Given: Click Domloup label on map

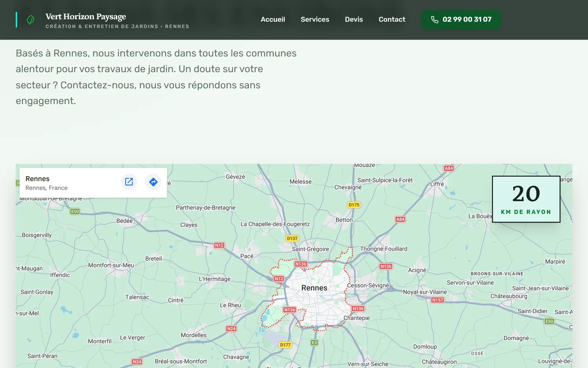Looking at the screenshot, I should pos(425,347).
